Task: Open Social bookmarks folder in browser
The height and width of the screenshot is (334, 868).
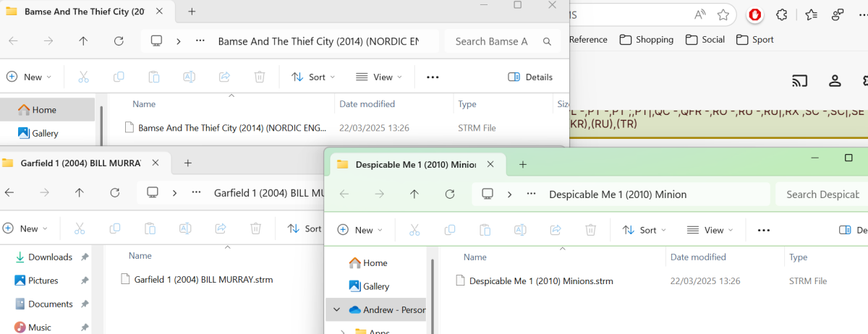Action: (x=705, y=40)
